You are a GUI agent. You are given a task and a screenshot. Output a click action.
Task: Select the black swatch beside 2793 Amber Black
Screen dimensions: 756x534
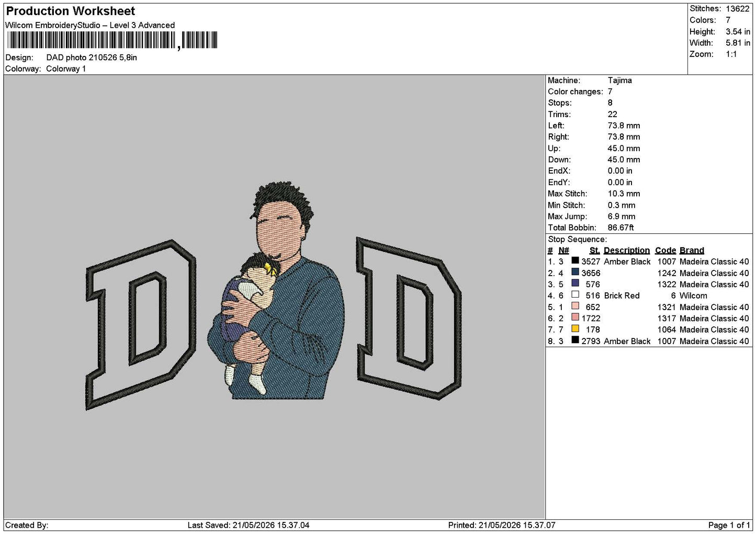575,340
